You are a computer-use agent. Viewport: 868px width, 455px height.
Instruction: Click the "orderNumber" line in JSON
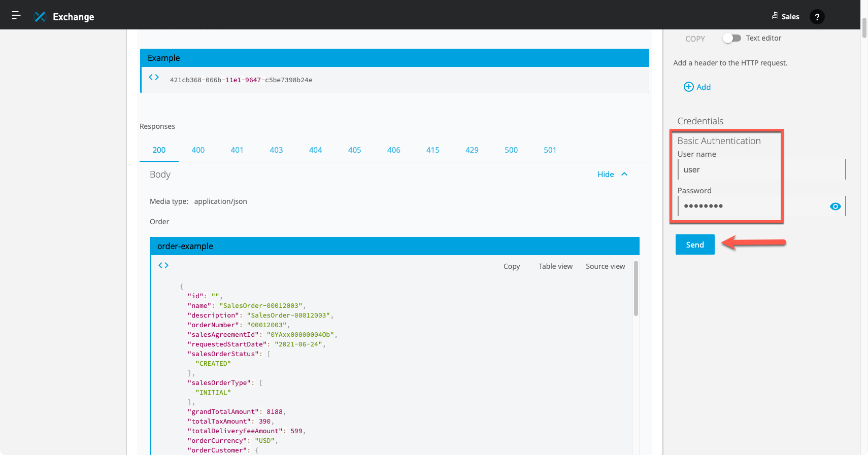tap(239, 325)
